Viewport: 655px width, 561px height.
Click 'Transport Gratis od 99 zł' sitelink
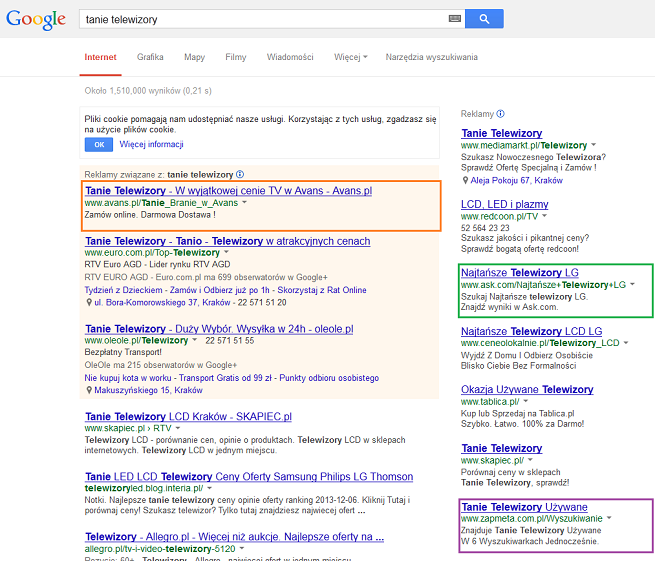tap(225, 378)
